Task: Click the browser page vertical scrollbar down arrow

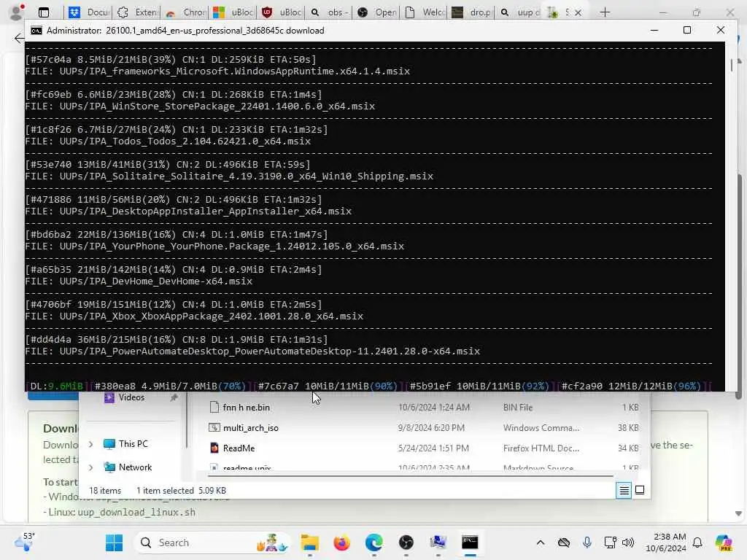Action: tap(738, 513)
